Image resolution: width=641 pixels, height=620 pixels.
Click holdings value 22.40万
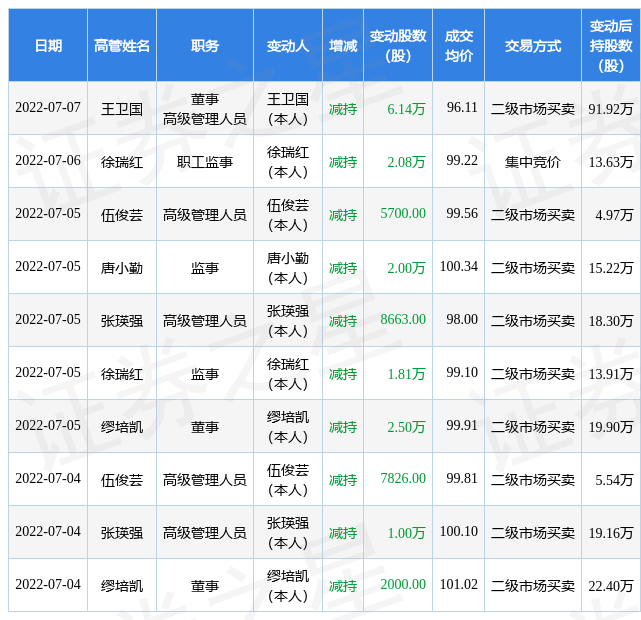611,586
